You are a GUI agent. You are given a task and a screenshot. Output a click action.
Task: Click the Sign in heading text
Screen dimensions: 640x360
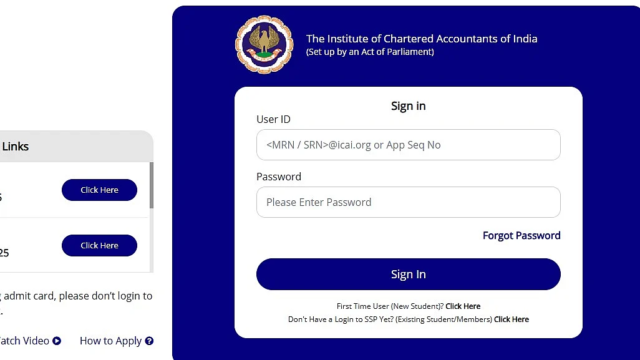coord(408,106)
